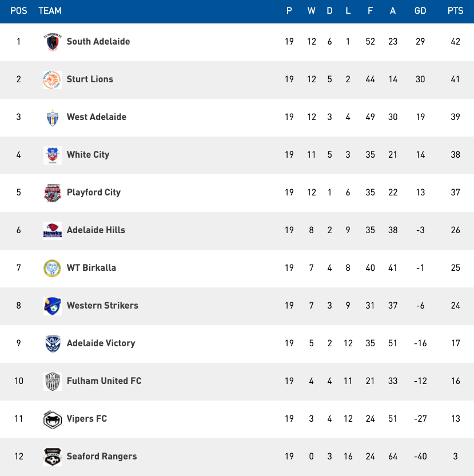Click the WT Birkalla round crest
The image size is (474, 476).
(x=52, y=268)
